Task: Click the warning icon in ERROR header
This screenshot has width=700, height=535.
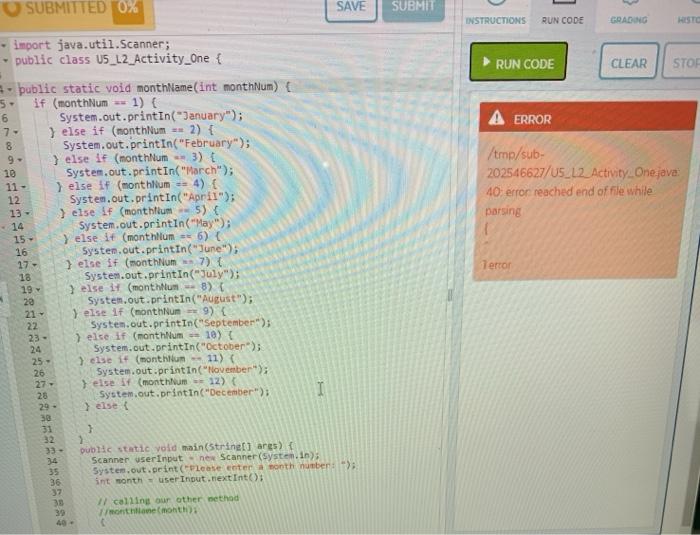Action: (496, 118)
